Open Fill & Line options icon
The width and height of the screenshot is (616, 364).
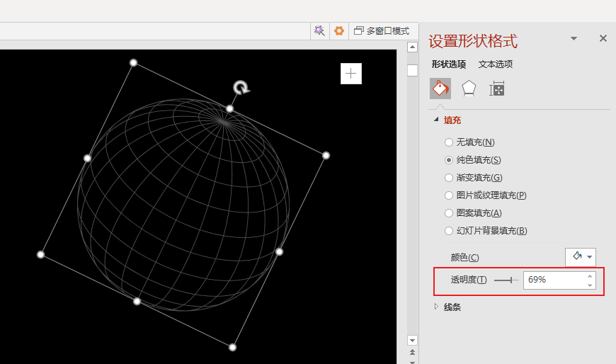(x=440, y=89)
